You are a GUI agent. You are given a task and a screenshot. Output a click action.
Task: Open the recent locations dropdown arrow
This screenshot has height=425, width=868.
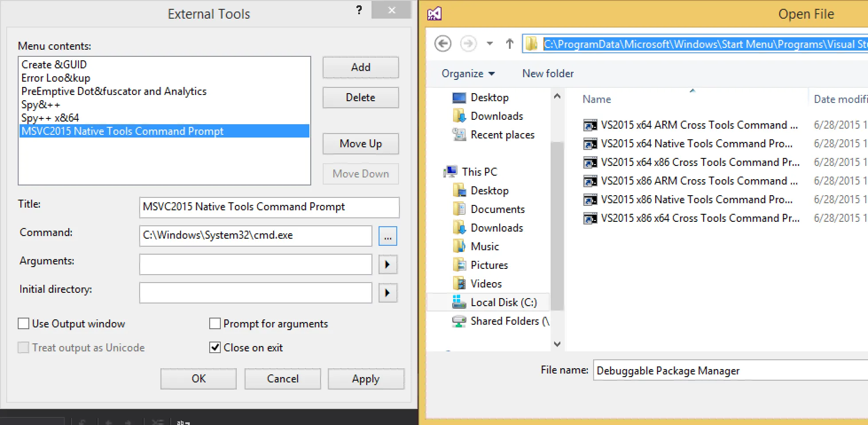tap(490, 43)
